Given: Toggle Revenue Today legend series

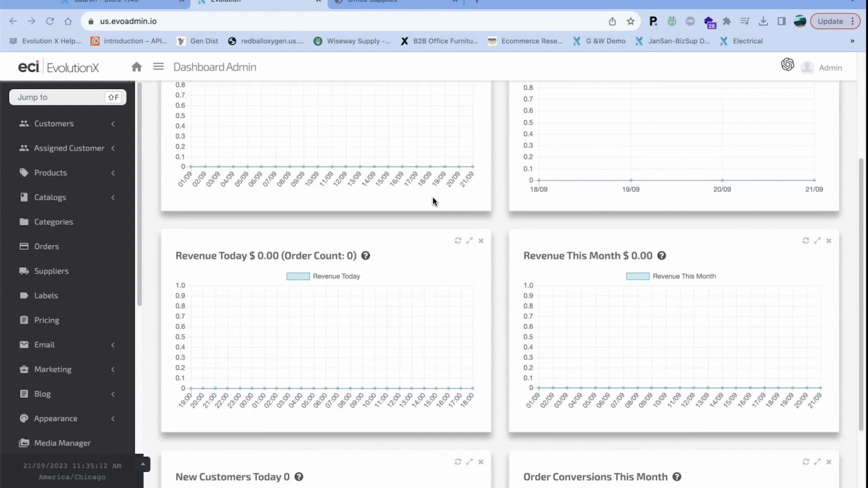Looking at the screenshot, I should pyautogui.click(x=298, y=276).
